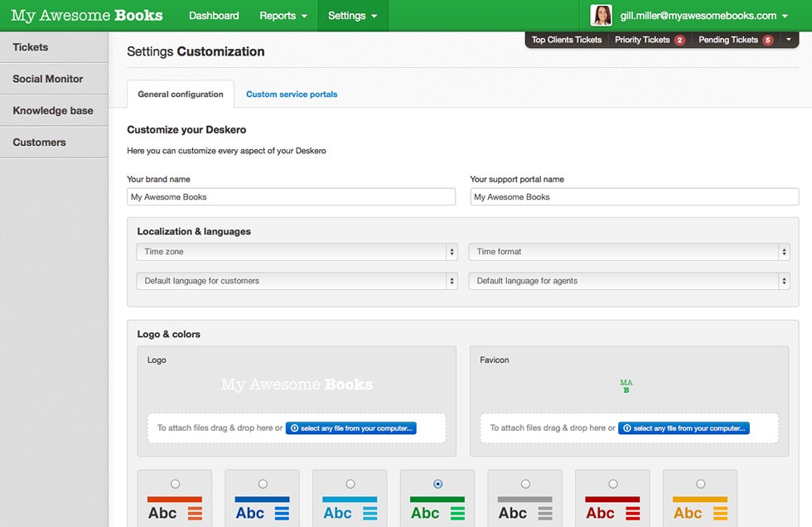Click the green Abc theme swatch
812x527 pixels.
[x=437, y=509]
